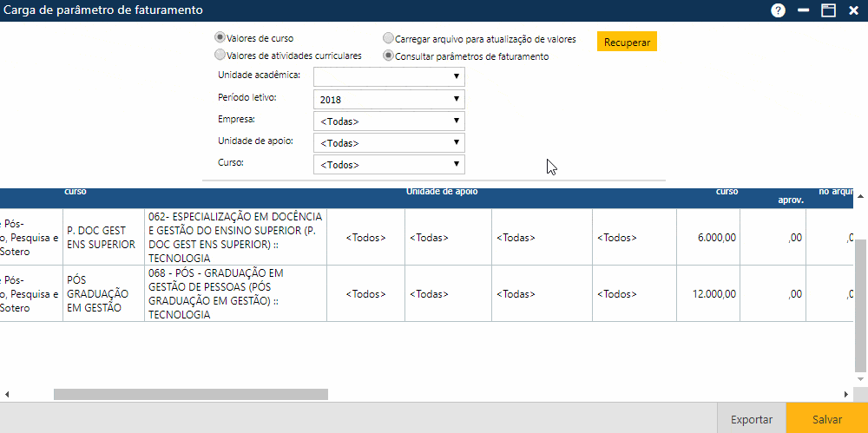The height and width of the screenshot is (433, 868).
Task: Click the vertical scrollbar down arrow
Action: click(x=860, y=377)
